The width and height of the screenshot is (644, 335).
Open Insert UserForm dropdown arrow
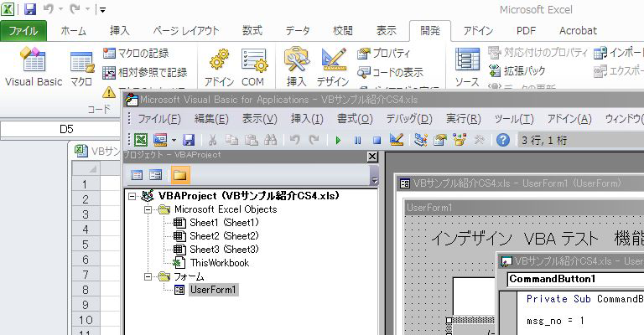(174, 141)
